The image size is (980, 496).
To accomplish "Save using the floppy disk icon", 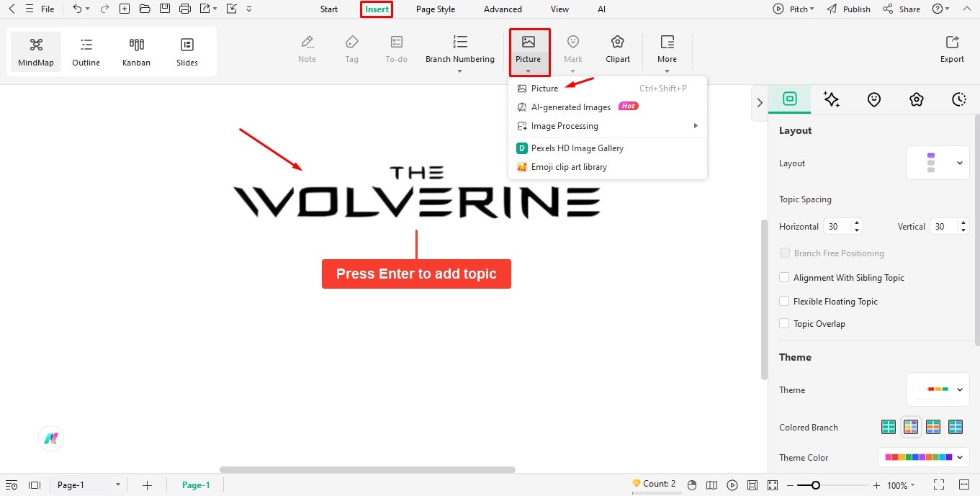I will (165, 9).
